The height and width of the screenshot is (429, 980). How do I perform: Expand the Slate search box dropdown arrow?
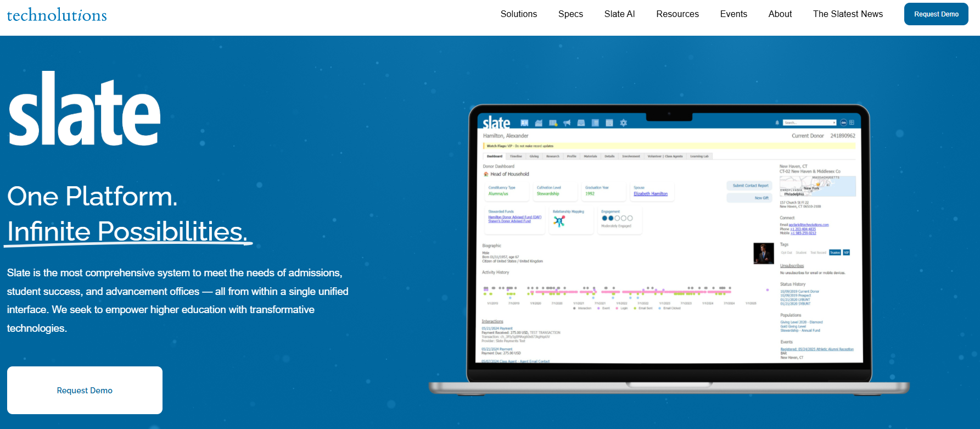tap(834, 122)
